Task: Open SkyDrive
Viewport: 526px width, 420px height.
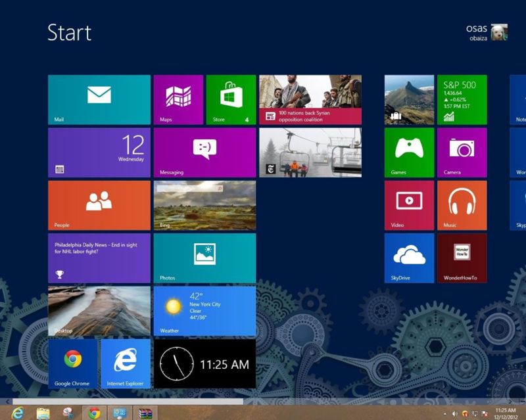Action: tap(408, 258)
